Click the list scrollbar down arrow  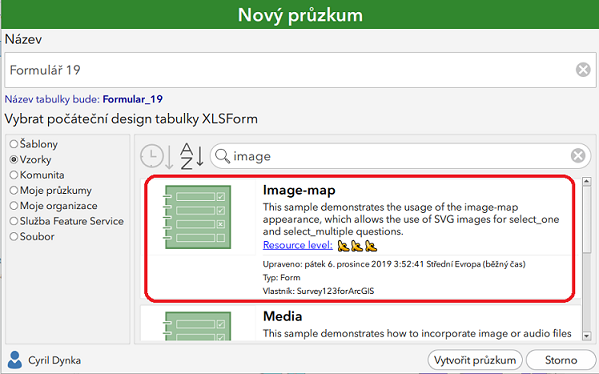587,336
